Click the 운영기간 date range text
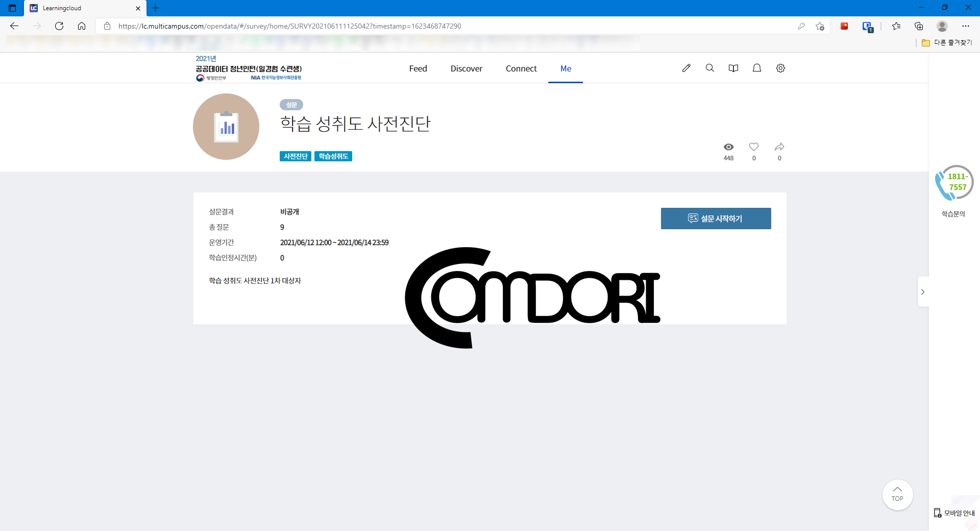This screenshot has width=980, height=531. tap(334, 243)
